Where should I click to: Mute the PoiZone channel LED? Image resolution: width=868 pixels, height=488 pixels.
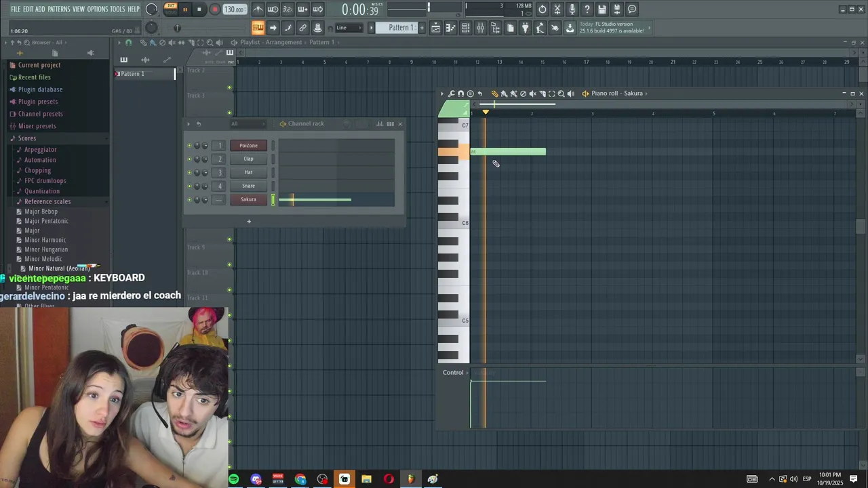pyautogui.click(x=189, y=146)
